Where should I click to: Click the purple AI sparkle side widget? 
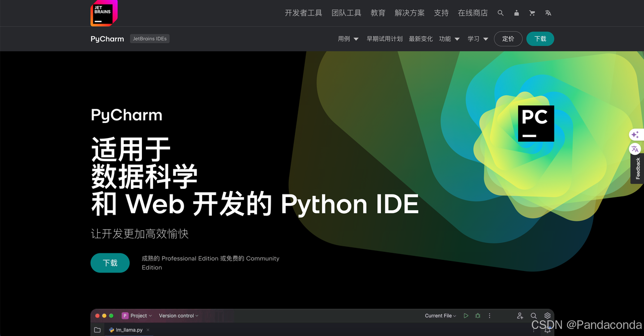(635, 135)
